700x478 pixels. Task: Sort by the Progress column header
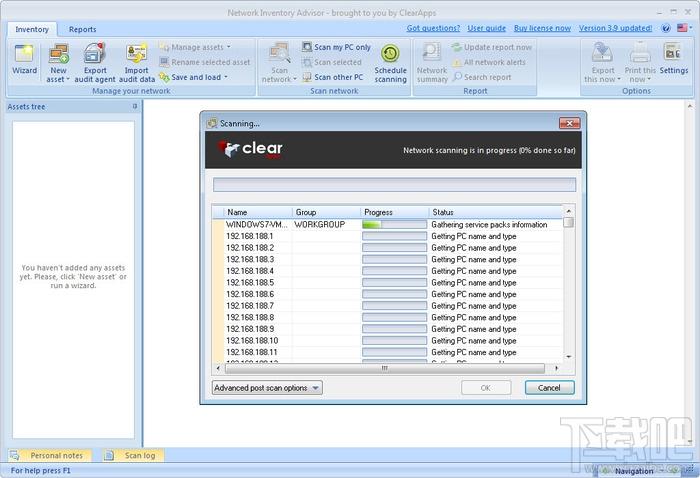(394, 212)
